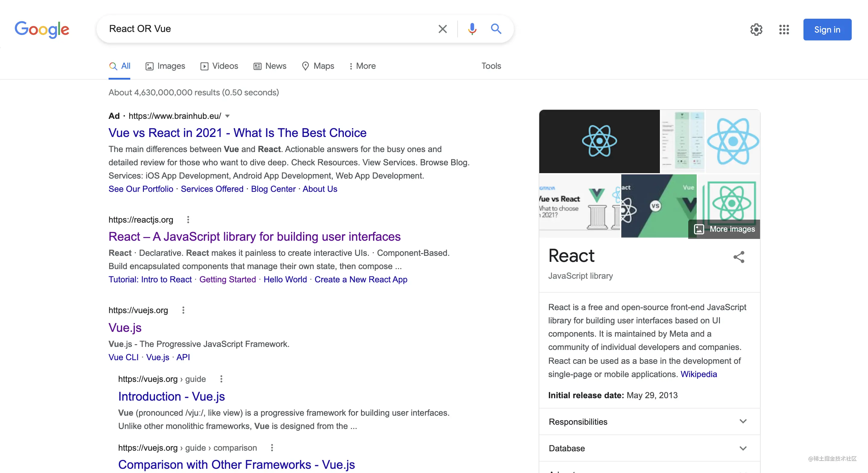Click 'See Our Portfolio' sitelink
The height and width of the screenshot is (473, 868).
(141, 189)
